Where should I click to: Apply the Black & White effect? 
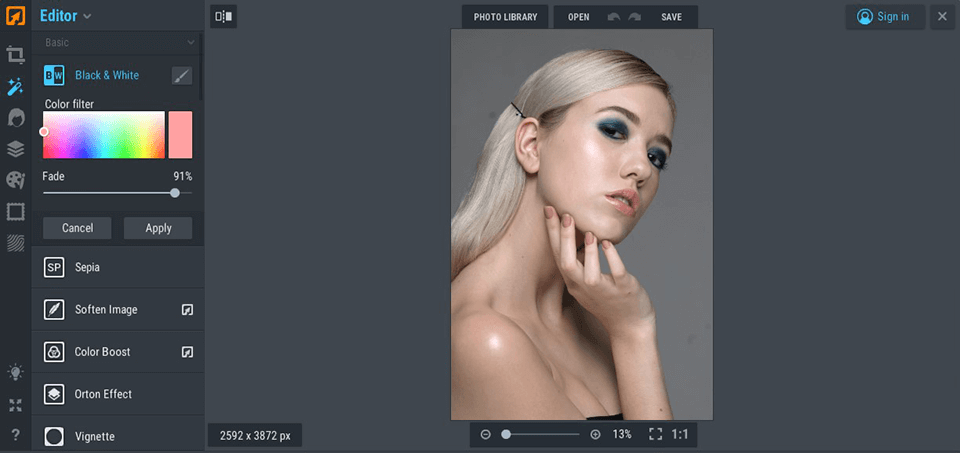click(158, 228)
